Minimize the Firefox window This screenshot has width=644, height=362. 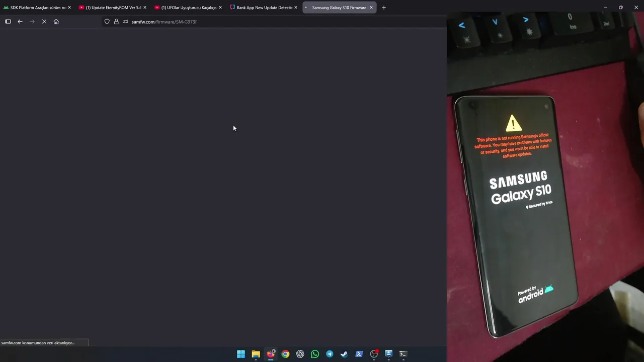pos(605,8)
